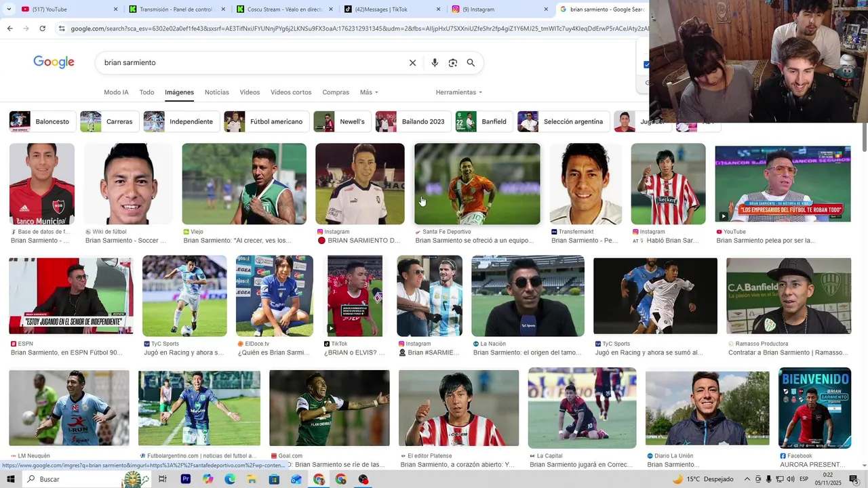The height and width of the screenshot is (488, 868).
Task: Open the Ramasso Productora Banfield image
Action: point(789,296)
